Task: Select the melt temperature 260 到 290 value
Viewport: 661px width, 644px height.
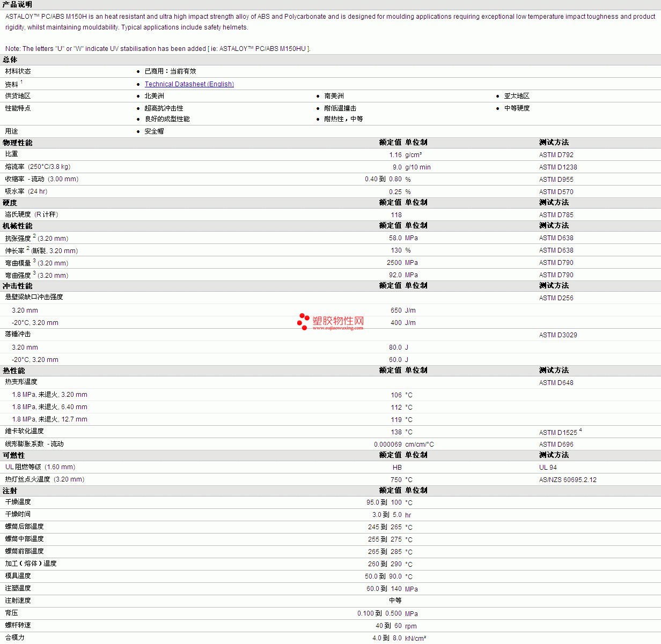Action: click(x=385, y=565)
